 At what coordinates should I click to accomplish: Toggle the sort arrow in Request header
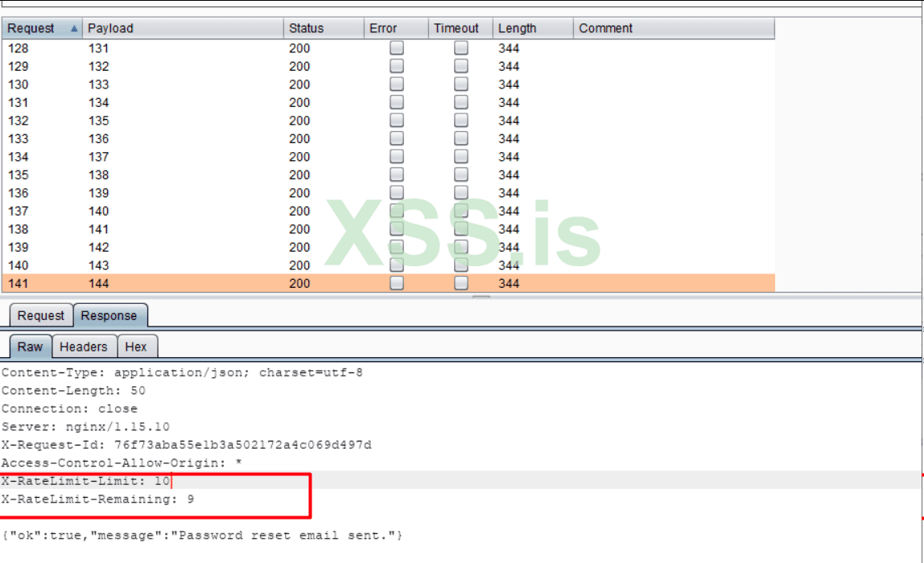click(74, 28)
